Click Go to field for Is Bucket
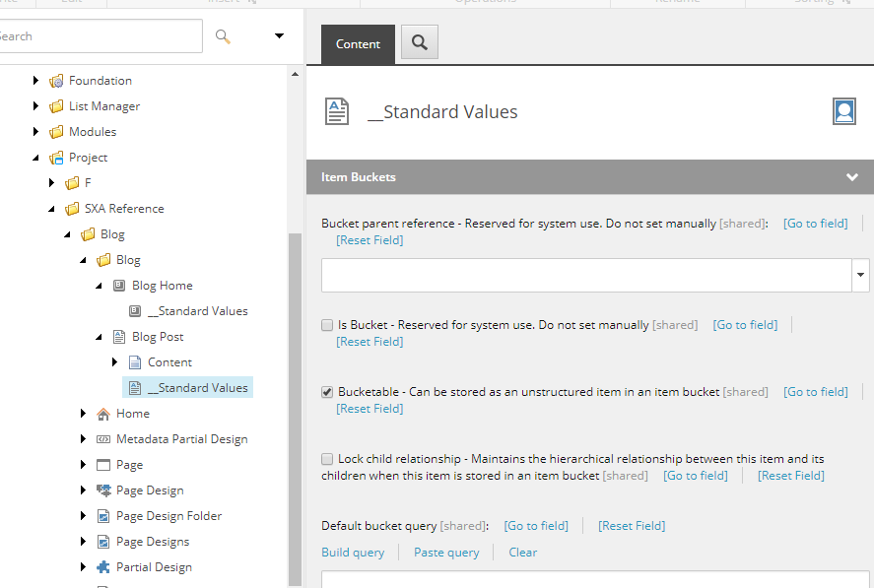Screen dimensions: 874x588 [x=745, y=325]
